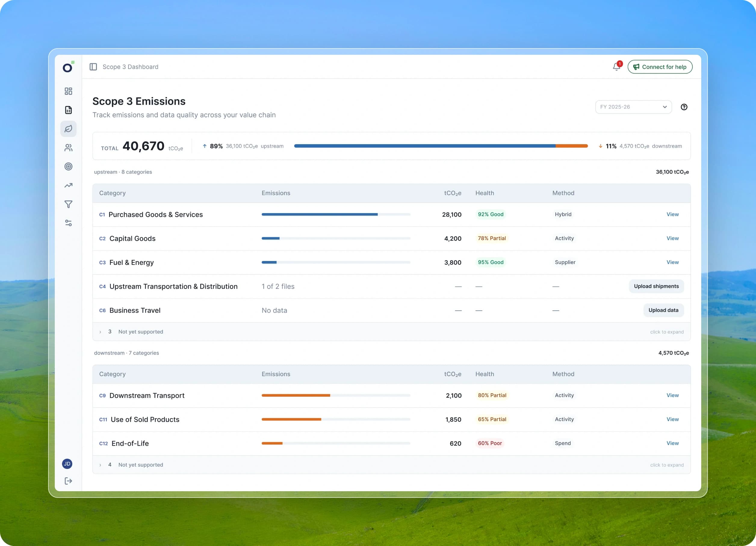View Capital Goods details
The image size is (756, 546).
point(672,238)
